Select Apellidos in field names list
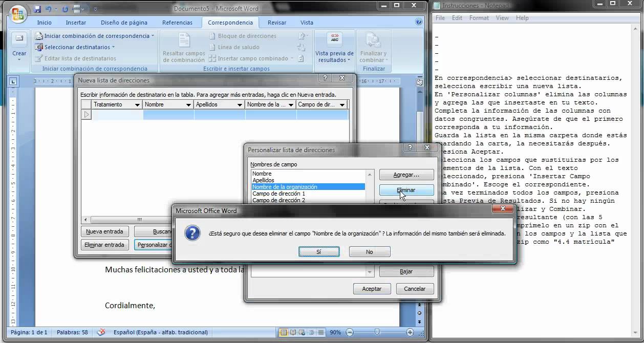The height and width of the screenshot is (343, 644). 308,180
